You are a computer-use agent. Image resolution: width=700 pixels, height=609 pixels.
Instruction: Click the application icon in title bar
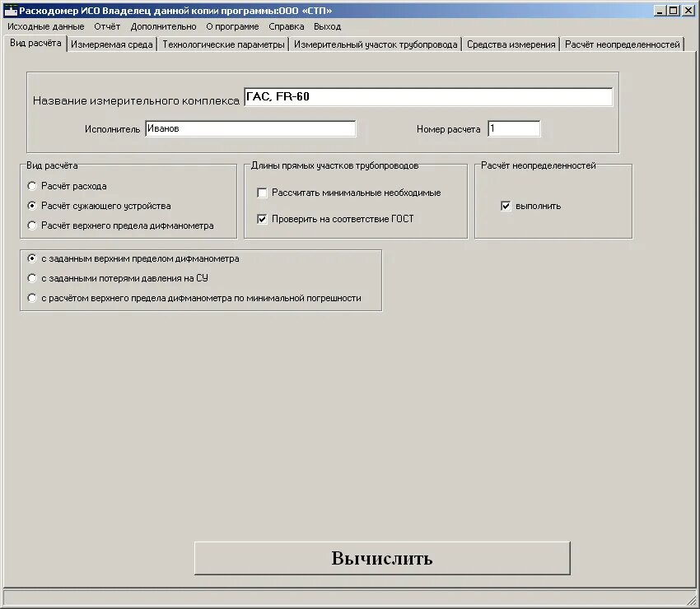(x=10, y=10)
